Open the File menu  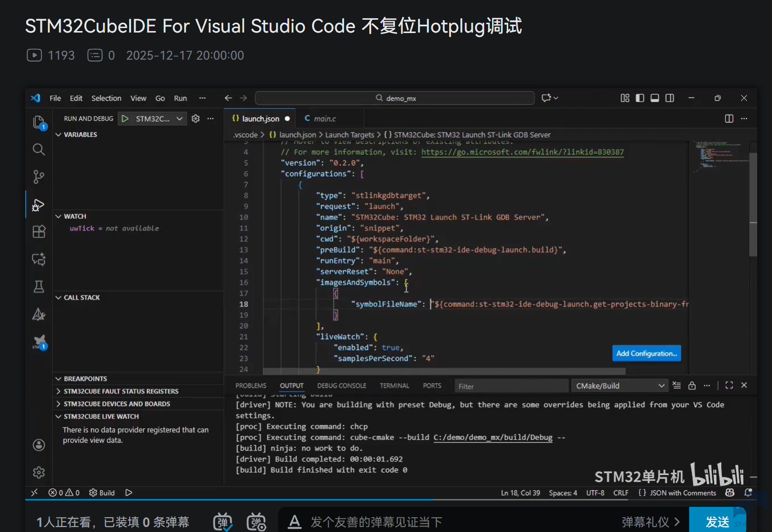click(x=55, y=98)
